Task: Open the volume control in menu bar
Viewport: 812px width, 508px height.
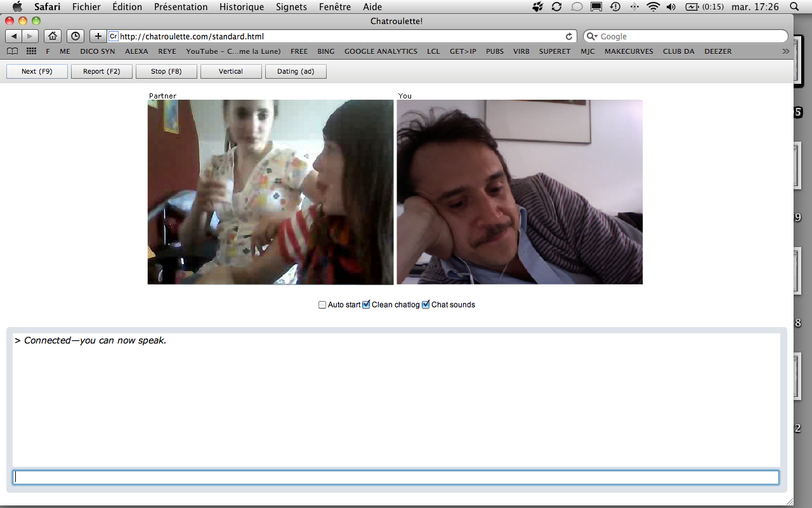Action: pos(672,7)
